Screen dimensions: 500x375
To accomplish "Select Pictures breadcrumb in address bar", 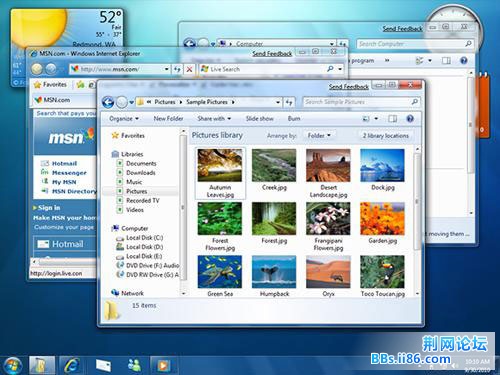I will point(165,102).
